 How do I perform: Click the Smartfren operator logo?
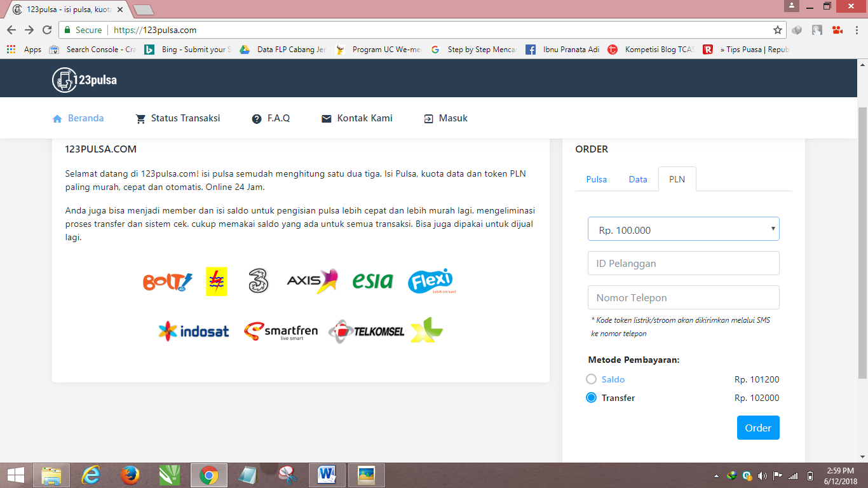pos(281,331)
